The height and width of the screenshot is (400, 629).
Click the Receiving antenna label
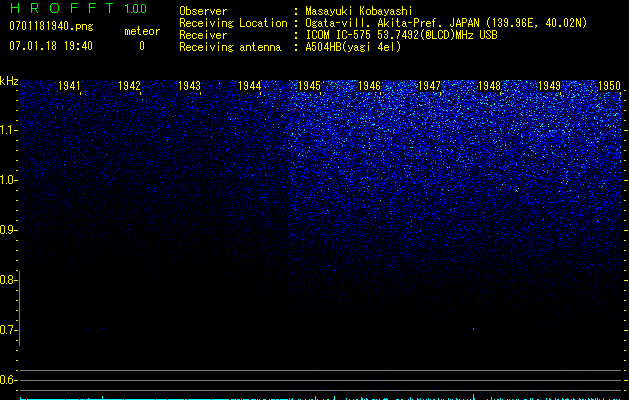[230, 47]
